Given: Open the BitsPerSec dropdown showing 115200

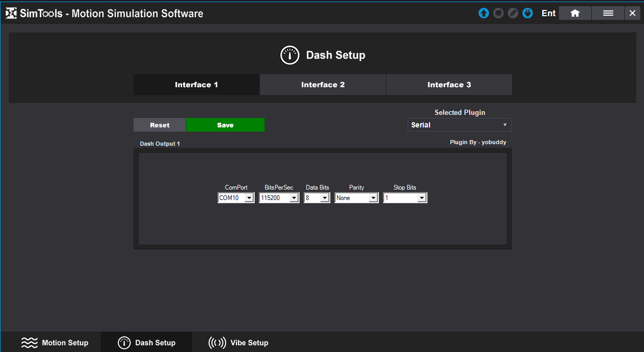Looking at the screenshot, I should (x=279, y=198).
